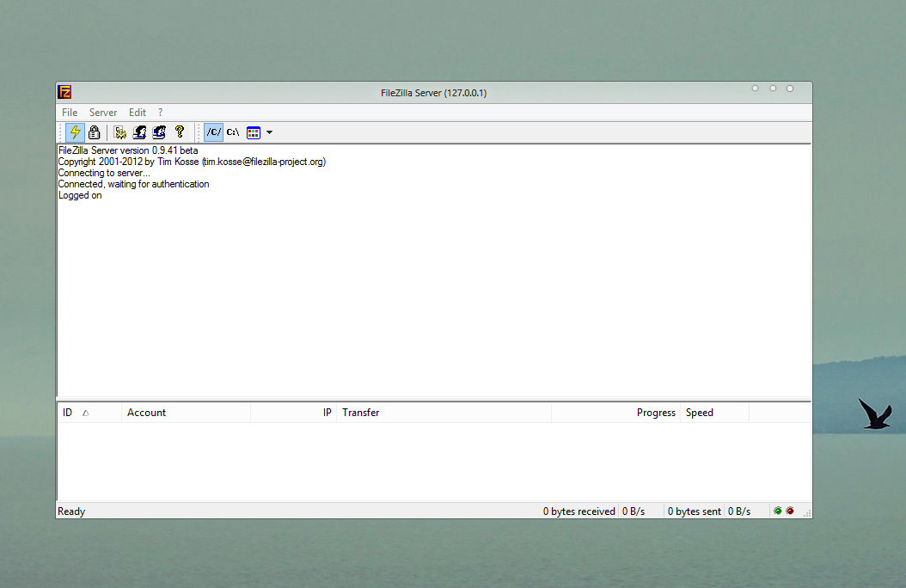This screenshot has height=588, width=906.
Task: Click the colorful grid sort icon
Action: pyautogui.click(x=253, y=133)
